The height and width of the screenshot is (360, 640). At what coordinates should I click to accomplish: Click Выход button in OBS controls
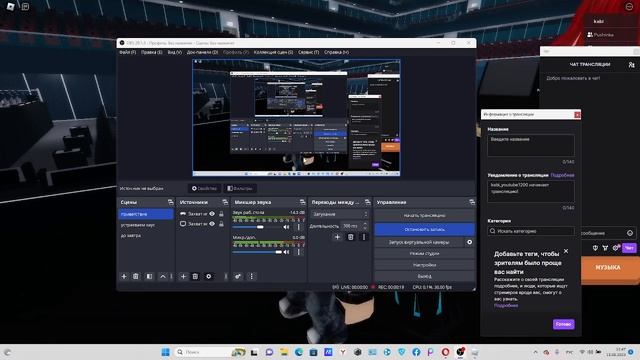point(424,276)
